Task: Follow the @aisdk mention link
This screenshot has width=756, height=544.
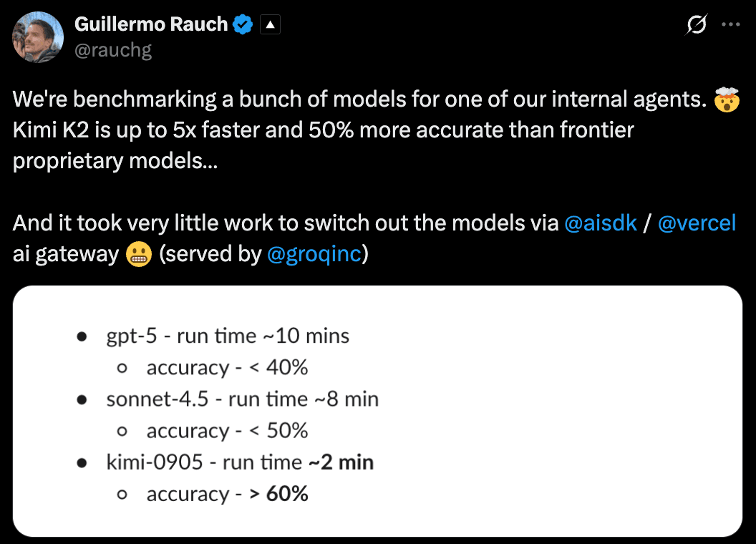Action: (601, 223)
